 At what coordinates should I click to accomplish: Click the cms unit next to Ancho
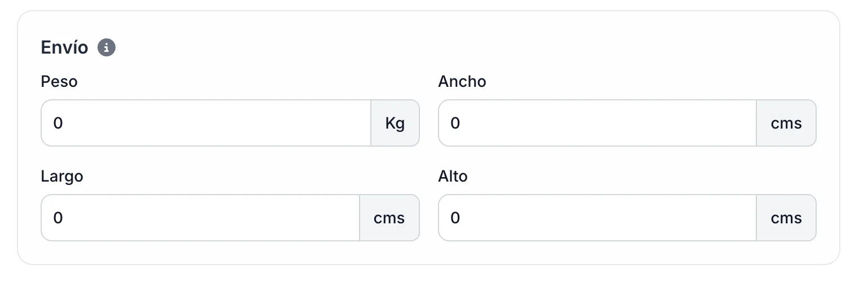tap(786, 123)
